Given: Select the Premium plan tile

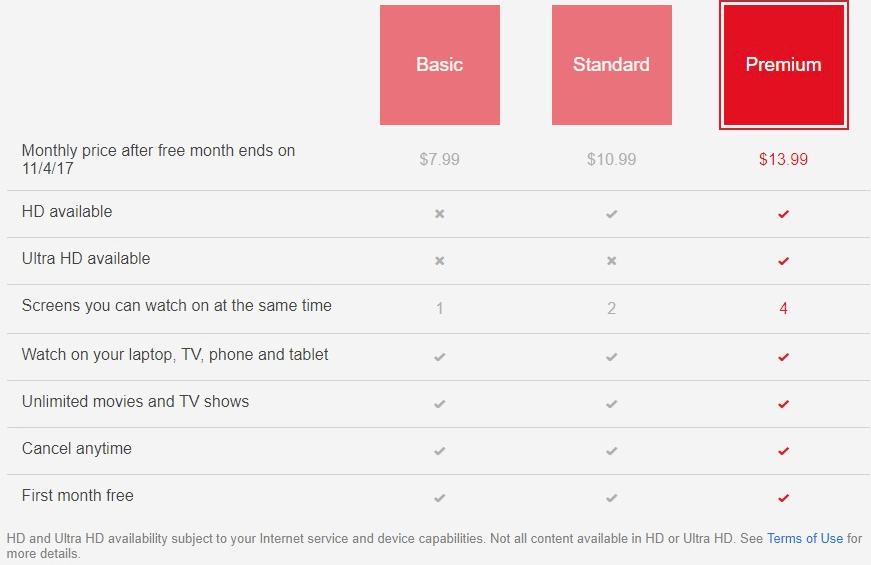Looking at the screenshot, I should coord(783,65).
